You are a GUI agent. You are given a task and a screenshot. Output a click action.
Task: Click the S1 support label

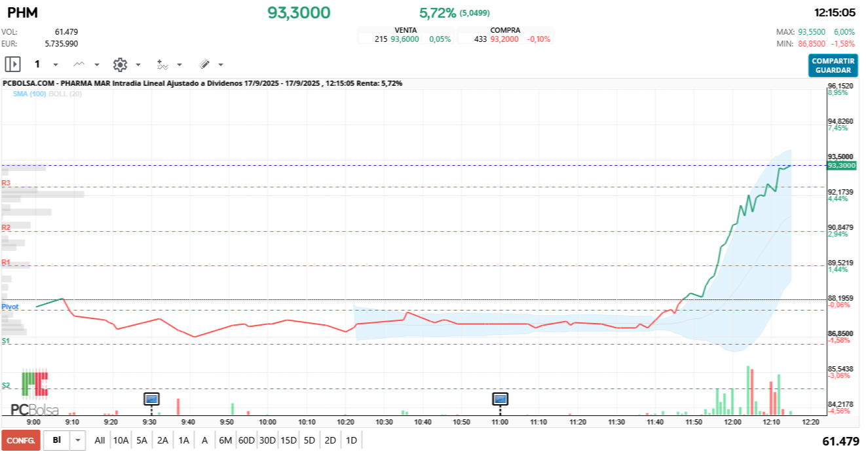[6, 341]
